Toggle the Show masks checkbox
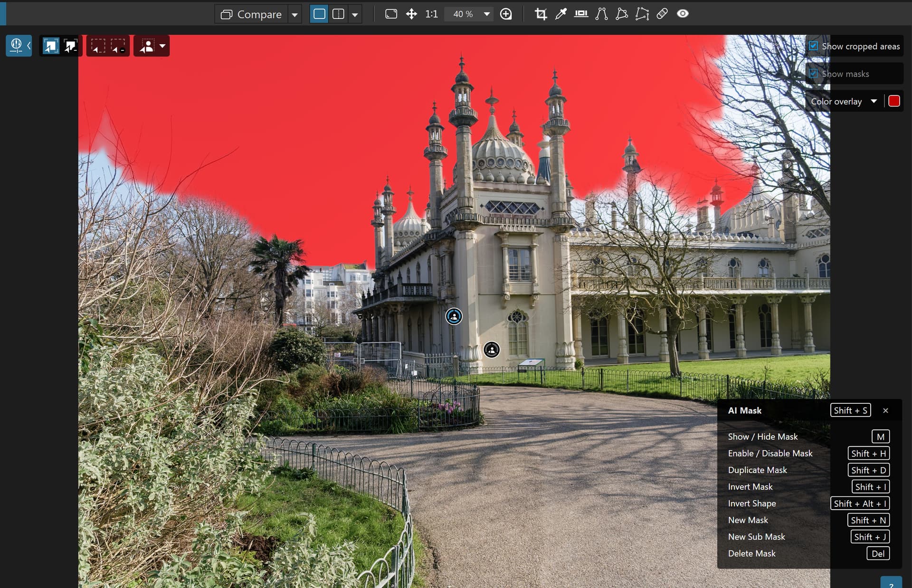 click(x=814, y=74)
